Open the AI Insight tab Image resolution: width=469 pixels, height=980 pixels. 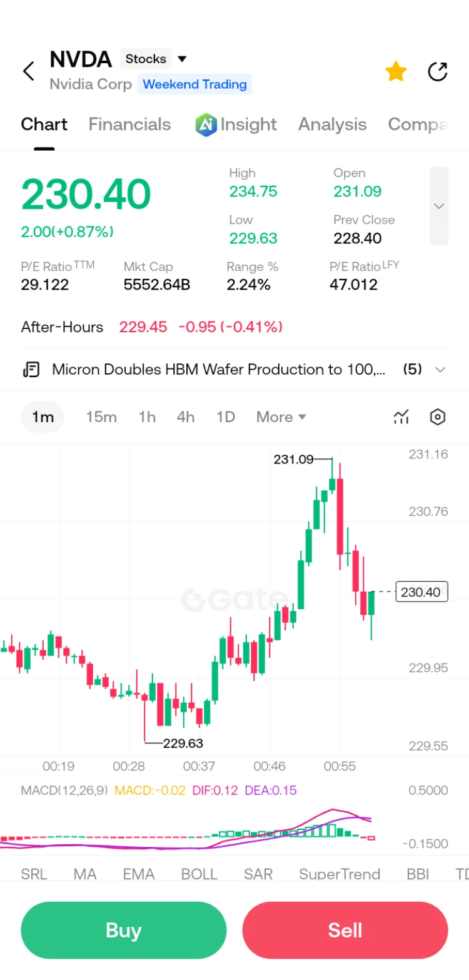236,124
